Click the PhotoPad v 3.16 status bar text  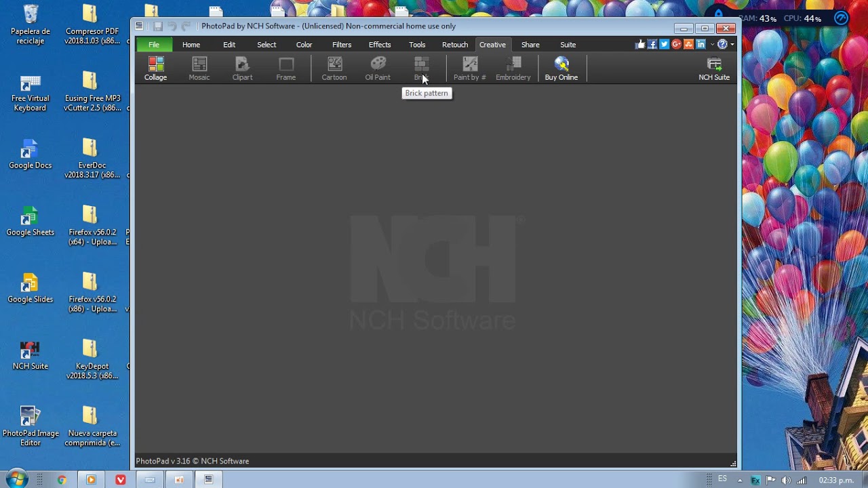(193, 461)
